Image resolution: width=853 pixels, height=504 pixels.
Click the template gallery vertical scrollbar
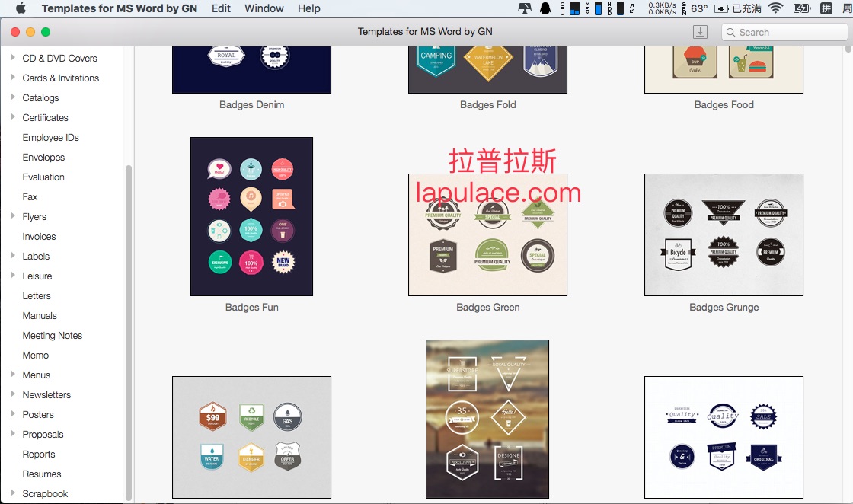tap(848, 49)
